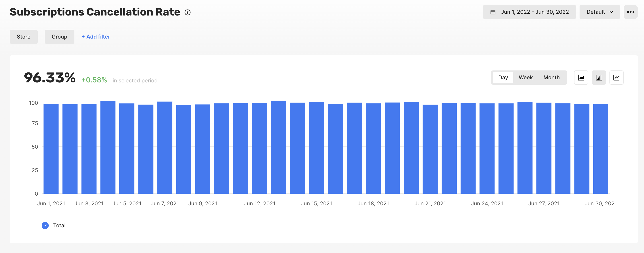Click the calendar icon in date range

click(x=493, y=12)
